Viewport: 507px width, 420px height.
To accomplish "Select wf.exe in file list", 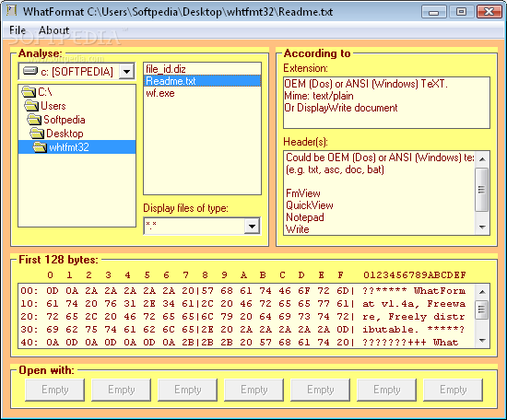I will [x=202, y=93].
